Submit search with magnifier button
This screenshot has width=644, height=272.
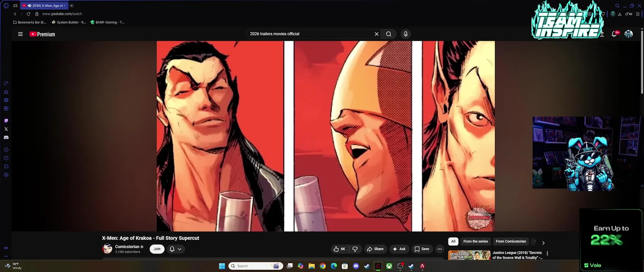(x=388, y=34)
